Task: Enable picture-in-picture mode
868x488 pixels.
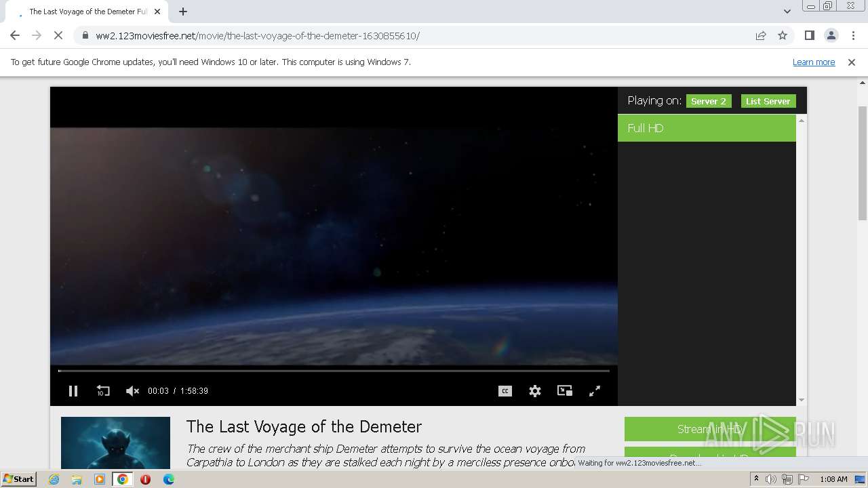Action: 565,391
